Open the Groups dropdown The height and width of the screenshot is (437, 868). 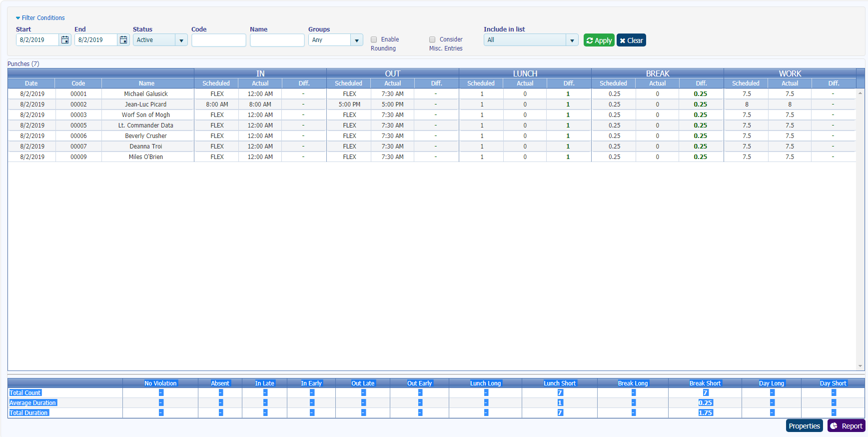pos(357,40)
